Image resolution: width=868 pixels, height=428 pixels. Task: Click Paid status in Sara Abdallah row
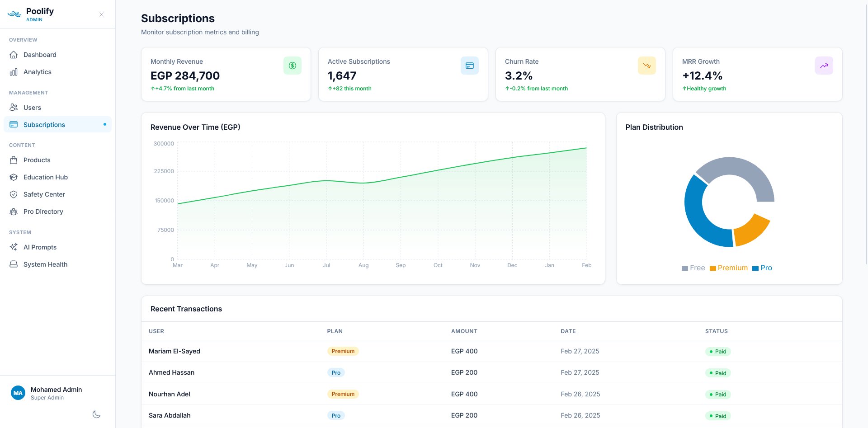(x=718, y=416)
